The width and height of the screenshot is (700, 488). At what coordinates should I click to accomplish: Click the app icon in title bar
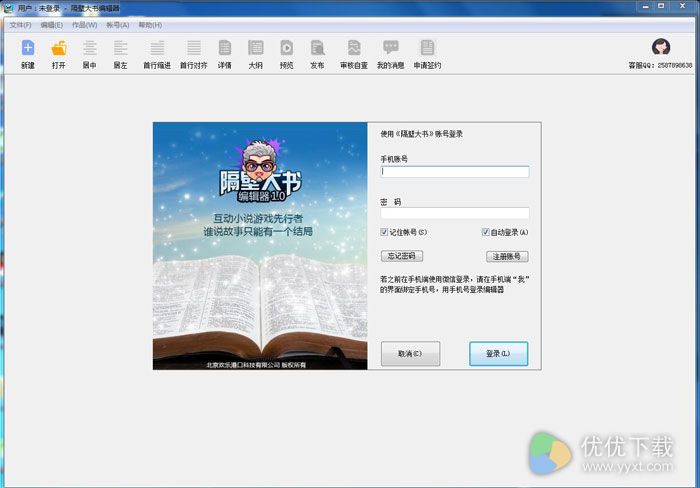[8, 8]
